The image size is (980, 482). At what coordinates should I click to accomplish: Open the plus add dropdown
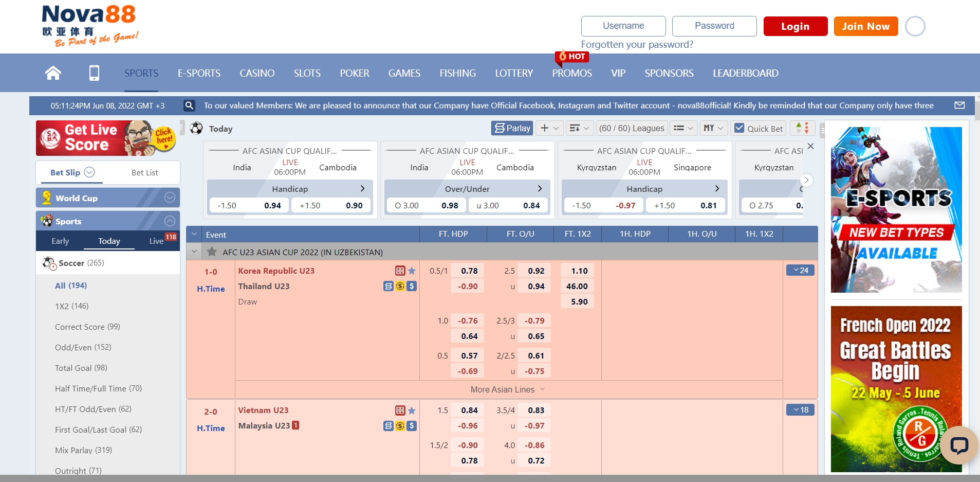[549, 128]
